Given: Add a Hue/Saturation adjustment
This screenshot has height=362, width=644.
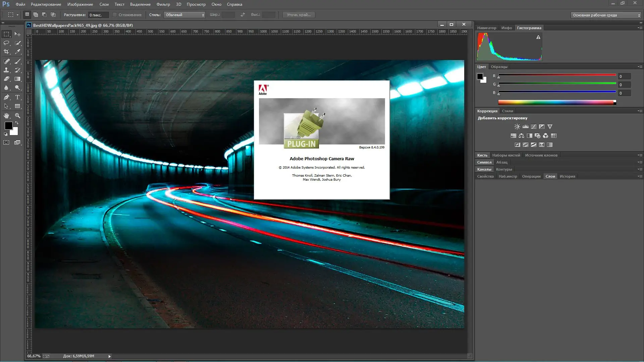Looking at the screenshot, I should 513,136.
